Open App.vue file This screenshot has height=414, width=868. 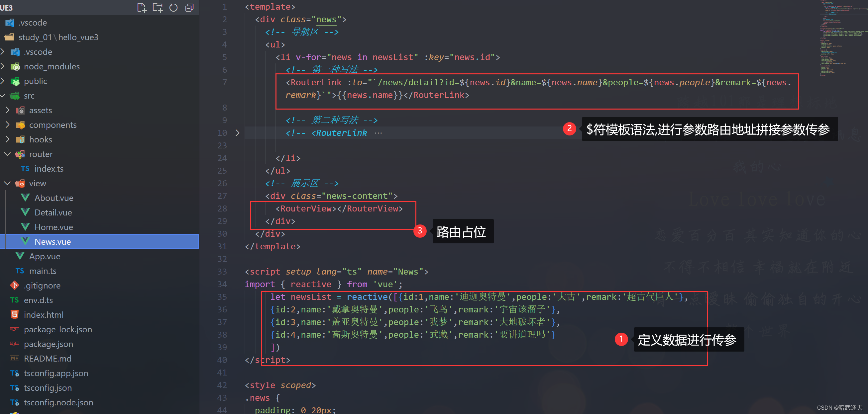tap(45, 256)
